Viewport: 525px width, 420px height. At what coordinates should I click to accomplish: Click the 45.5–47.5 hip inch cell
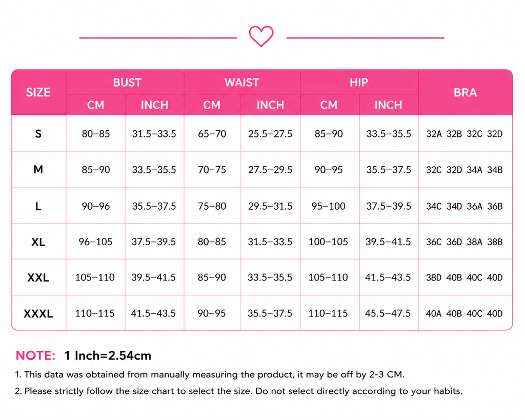point(388,313)
